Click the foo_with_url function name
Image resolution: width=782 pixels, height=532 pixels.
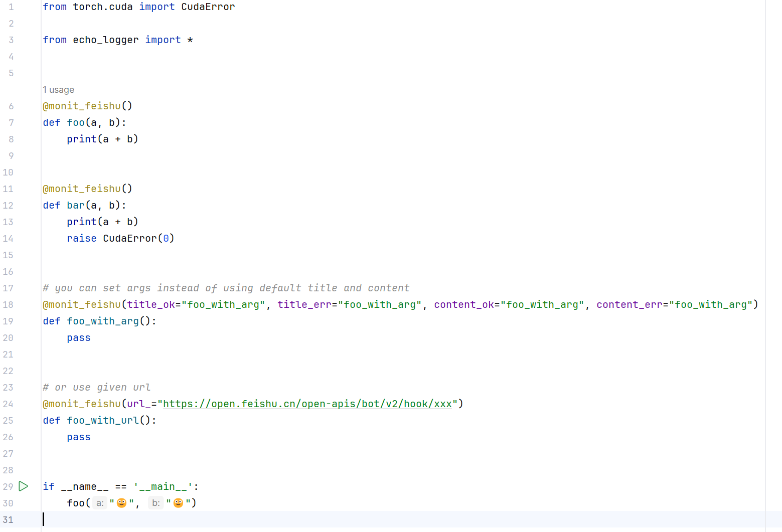[x=103, y=421]
